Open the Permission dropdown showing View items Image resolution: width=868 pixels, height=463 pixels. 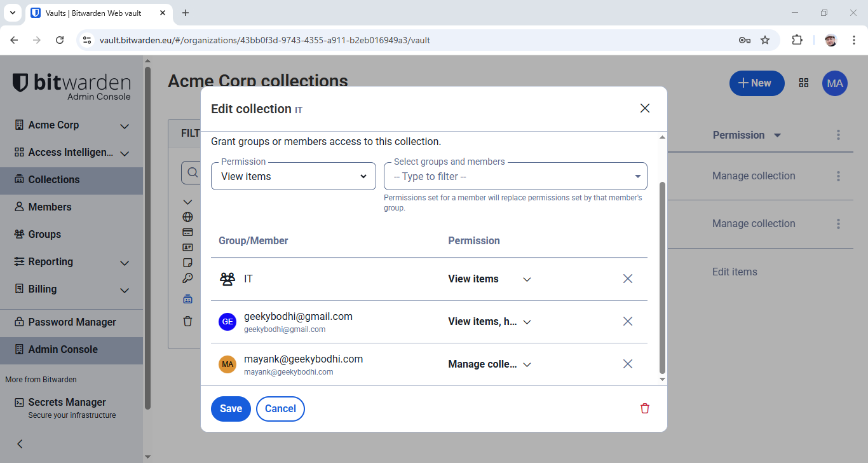(x=294, y=176)
